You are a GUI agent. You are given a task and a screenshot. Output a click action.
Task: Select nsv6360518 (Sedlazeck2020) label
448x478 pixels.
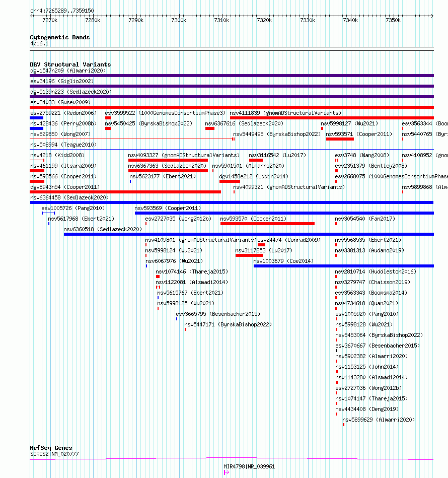(103, 230)
